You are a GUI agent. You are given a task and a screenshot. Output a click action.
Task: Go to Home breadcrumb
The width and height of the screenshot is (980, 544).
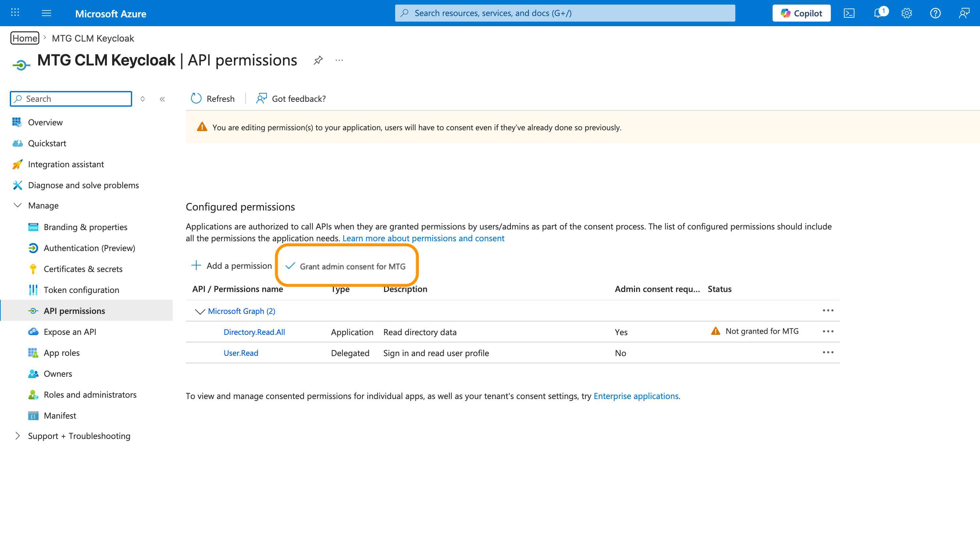tap(25, 38)
